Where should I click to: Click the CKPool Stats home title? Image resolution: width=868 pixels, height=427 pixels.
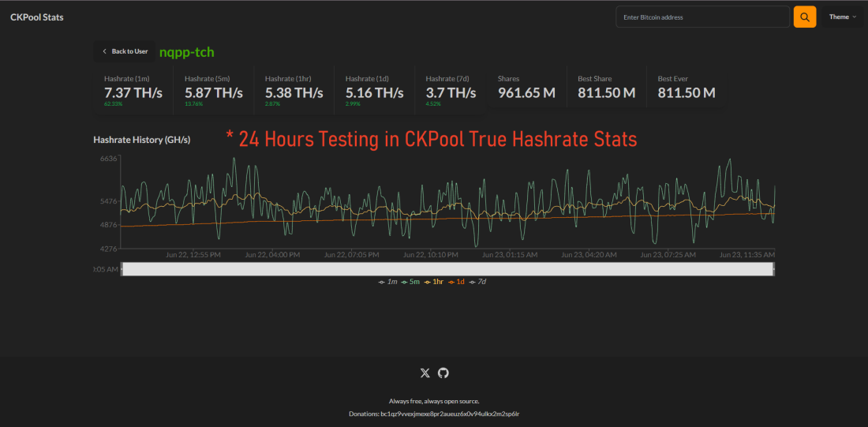click(37, 17)
